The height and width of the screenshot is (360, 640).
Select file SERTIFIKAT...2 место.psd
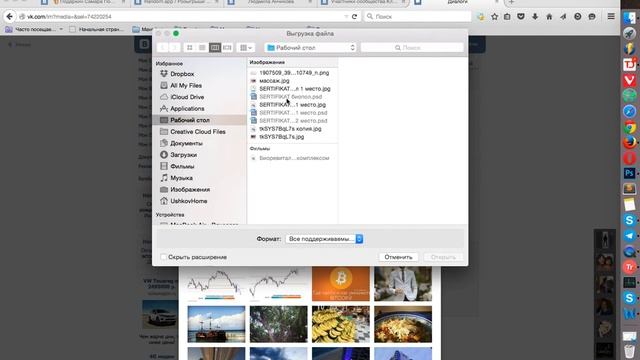coord(293,121)
